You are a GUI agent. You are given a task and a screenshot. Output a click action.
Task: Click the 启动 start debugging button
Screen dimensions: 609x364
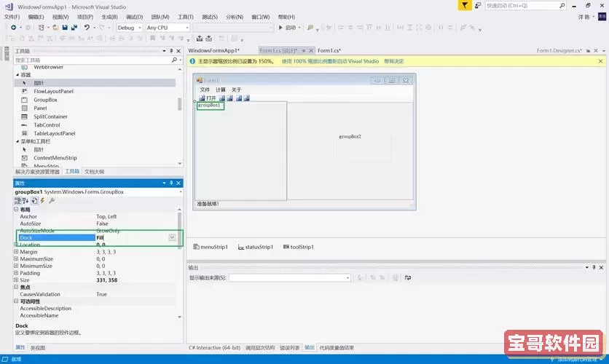point(288,28)
